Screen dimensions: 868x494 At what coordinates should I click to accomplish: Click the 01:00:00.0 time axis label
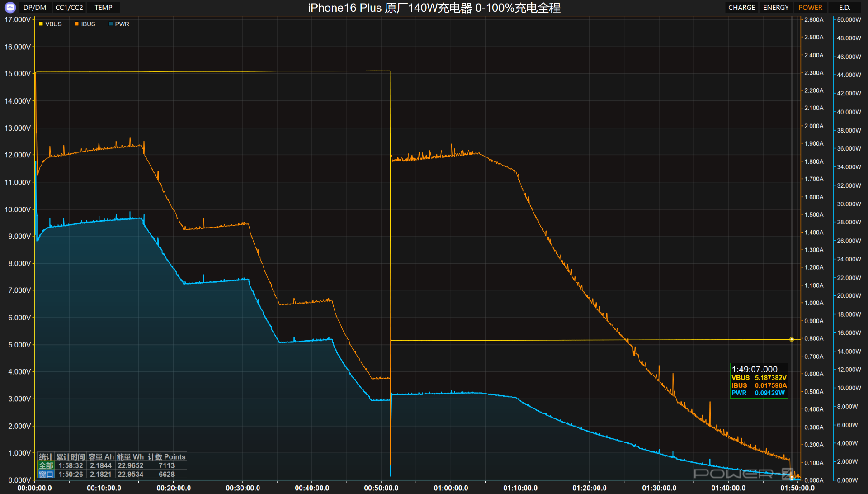451,488
